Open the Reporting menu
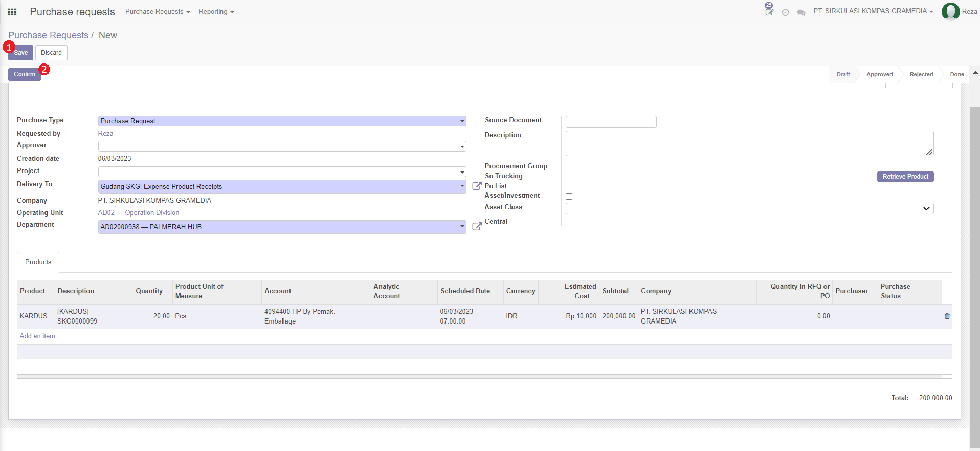Viewport: 980px width, 451px height. click(216, 12)
